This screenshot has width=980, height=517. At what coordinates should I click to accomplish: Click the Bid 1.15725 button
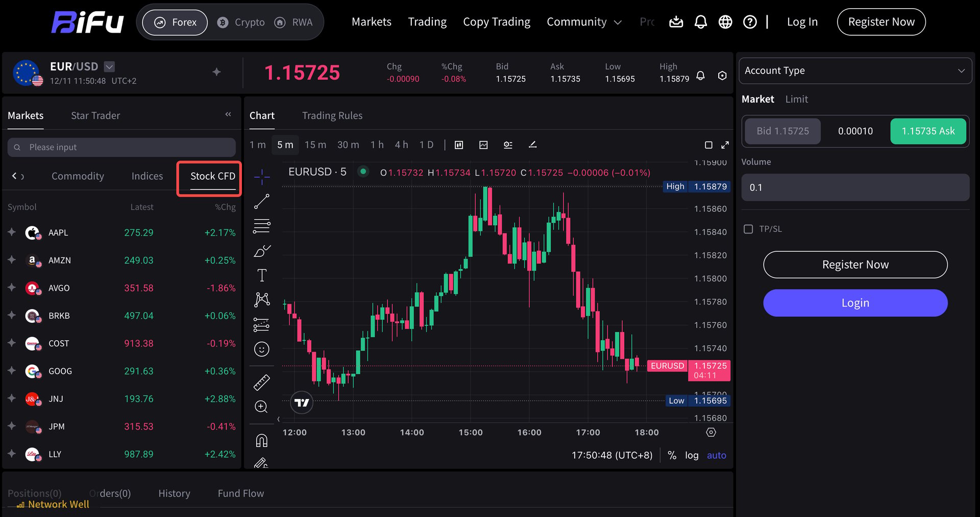pyautogui.click(x=782, y=131)
